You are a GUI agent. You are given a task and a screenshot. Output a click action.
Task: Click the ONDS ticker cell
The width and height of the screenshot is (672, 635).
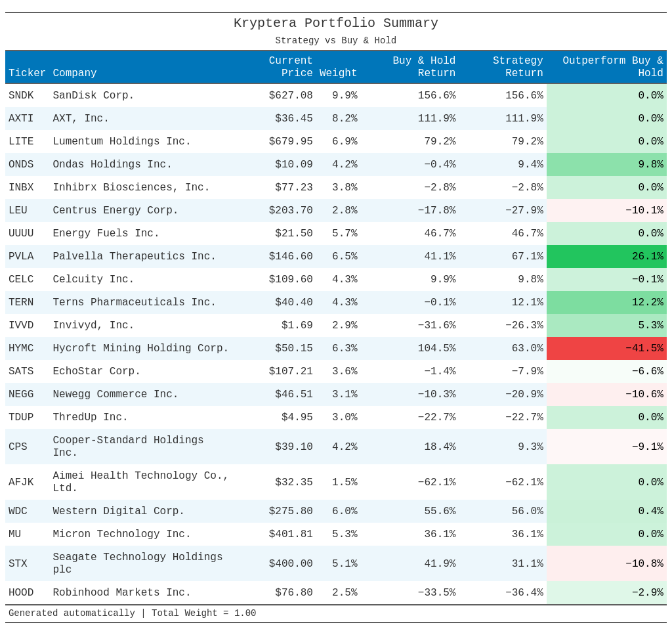point(21,164)
